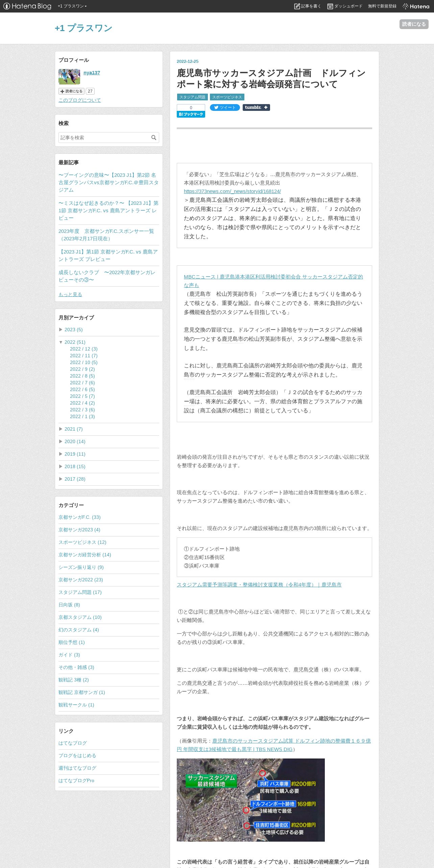
Task: Click the Twitter ツイート button
Action: (x=224, y=107)
